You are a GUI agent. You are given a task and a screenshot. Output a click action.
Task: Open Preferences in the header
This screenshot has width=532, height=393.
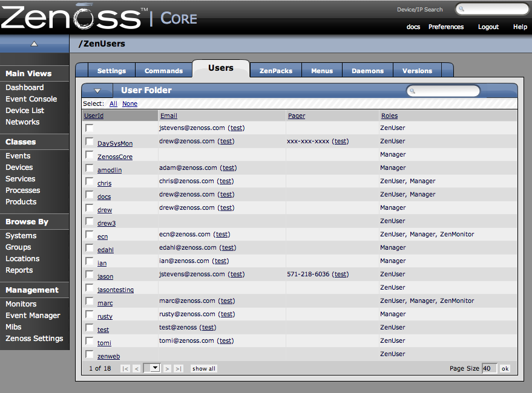pyautogui.click(x=446, y=27)
